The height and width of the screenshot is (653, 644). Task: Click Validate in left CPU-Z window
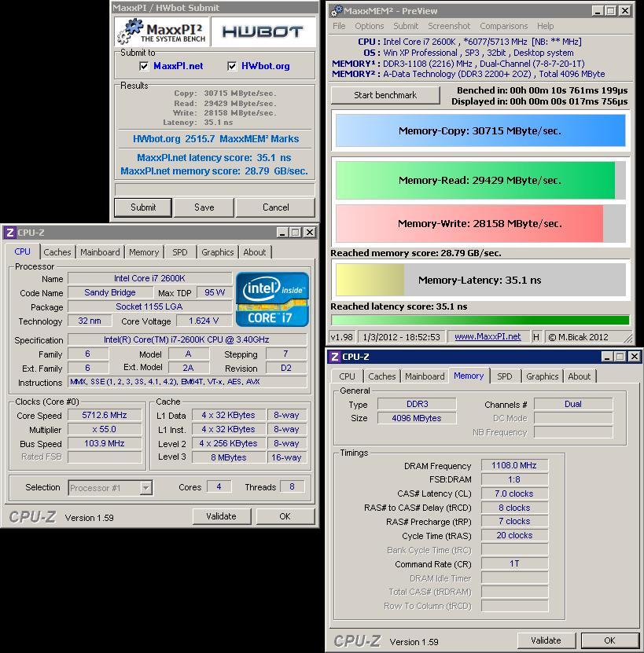pos(221,516)
